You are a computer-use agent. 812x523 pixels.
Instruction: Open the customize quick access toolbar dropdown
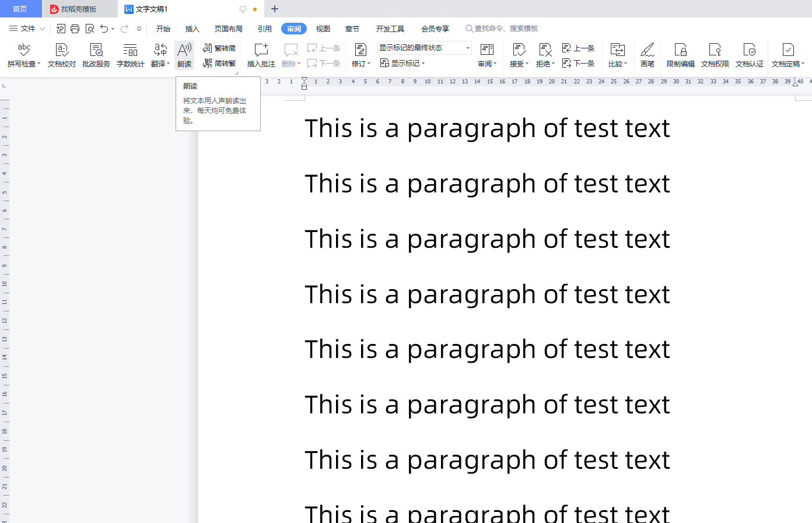point(139,29)
